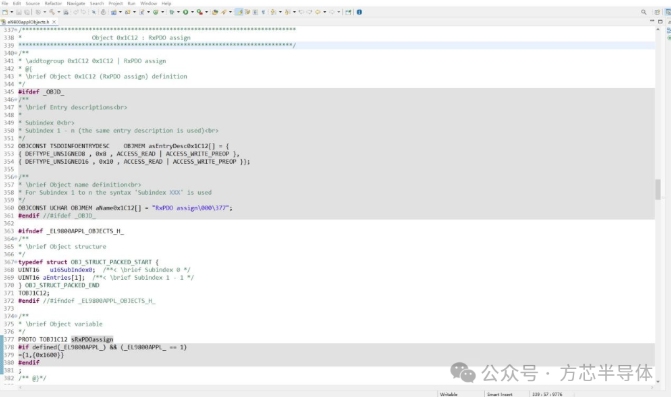Open the Build hammer dropdown arrow
Viewport: 671px width, 397px height.
(x=59, y=12)
